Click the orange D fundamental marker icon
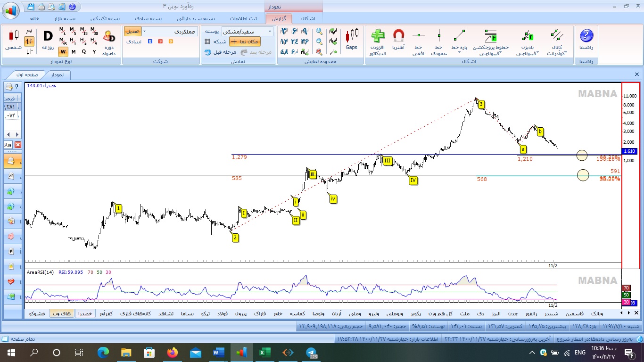Viewport: 644px width, 362px height. click(x=171, y=41)
